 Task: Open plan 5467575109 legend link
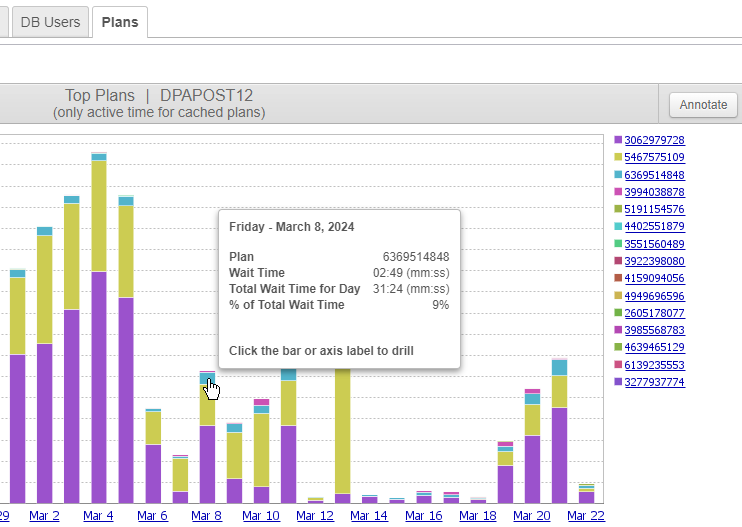coord(654,157)
